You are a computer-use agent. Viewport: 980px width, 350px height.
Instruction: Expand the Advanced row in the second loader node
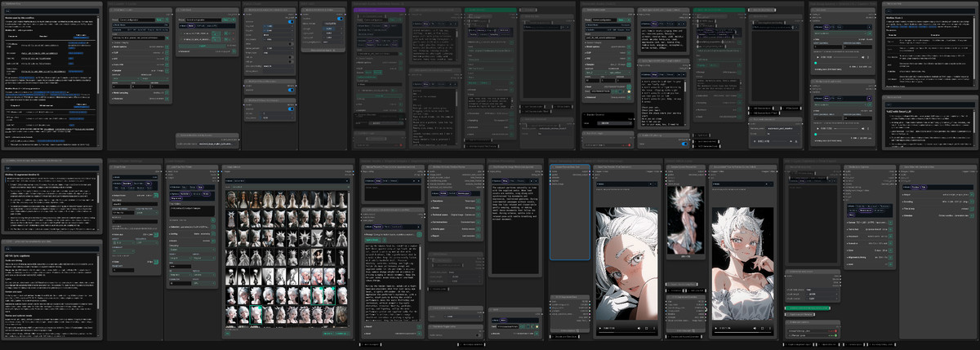click(208, 51)
